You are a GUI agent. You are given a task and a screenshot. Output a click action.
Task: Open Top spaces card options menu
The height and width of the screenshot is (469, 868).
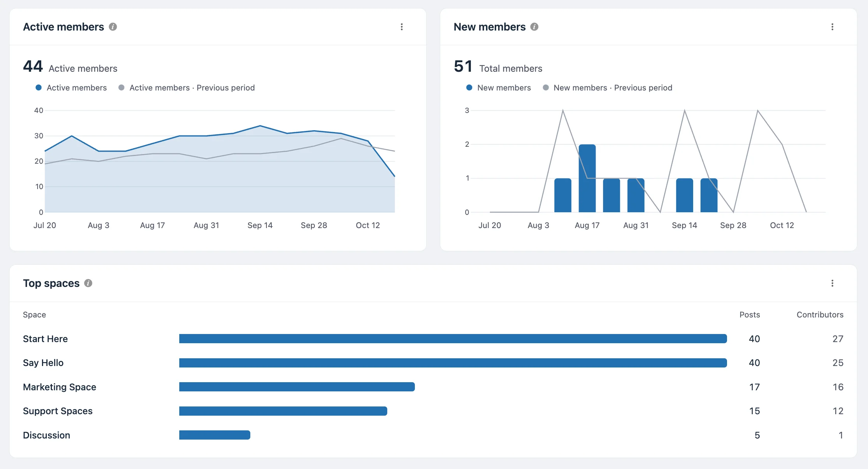click(x=832, y=283)
